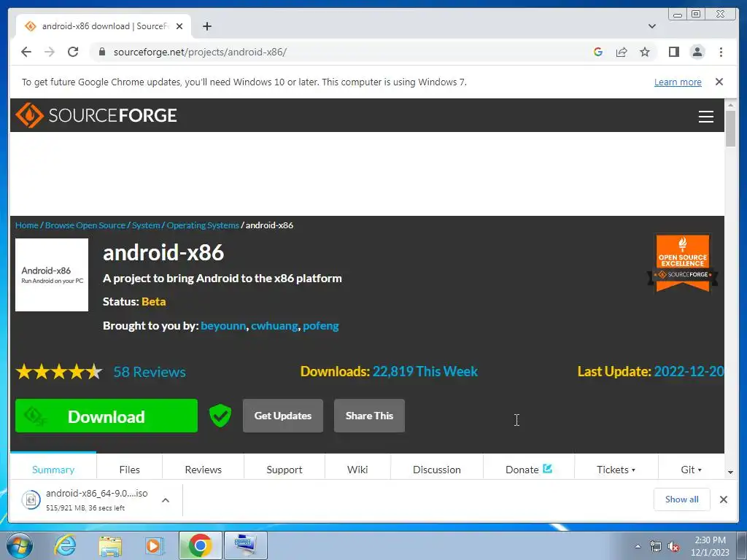Open Operating Systems breadcrumb link
747x560 pixels.
coord(203,225)
